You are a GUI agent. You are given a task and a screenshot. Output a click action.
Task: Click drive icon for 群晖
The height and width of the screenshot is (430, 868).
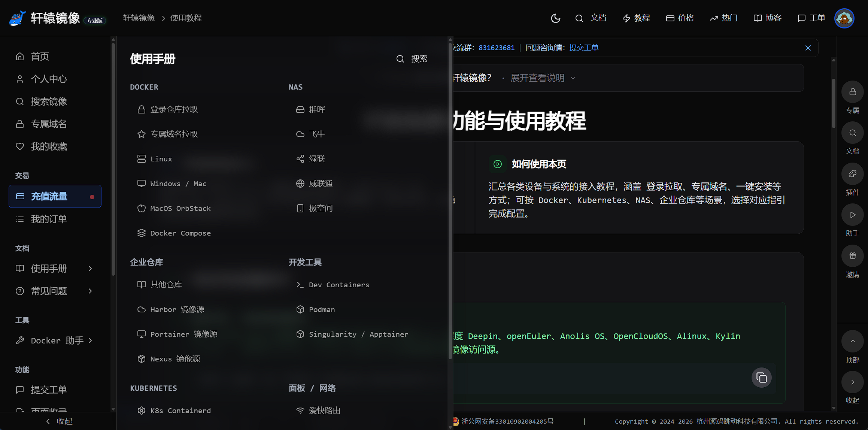[300, 109]
